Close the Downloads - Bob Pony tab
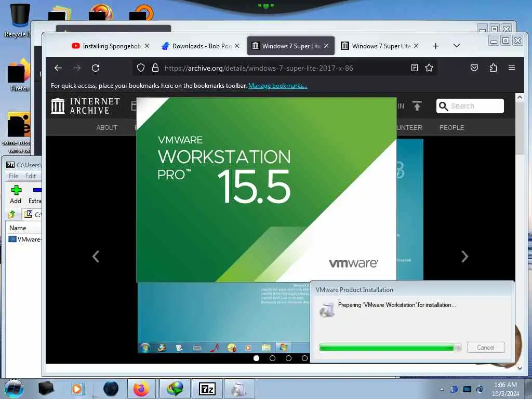 [x=237, y=46]
